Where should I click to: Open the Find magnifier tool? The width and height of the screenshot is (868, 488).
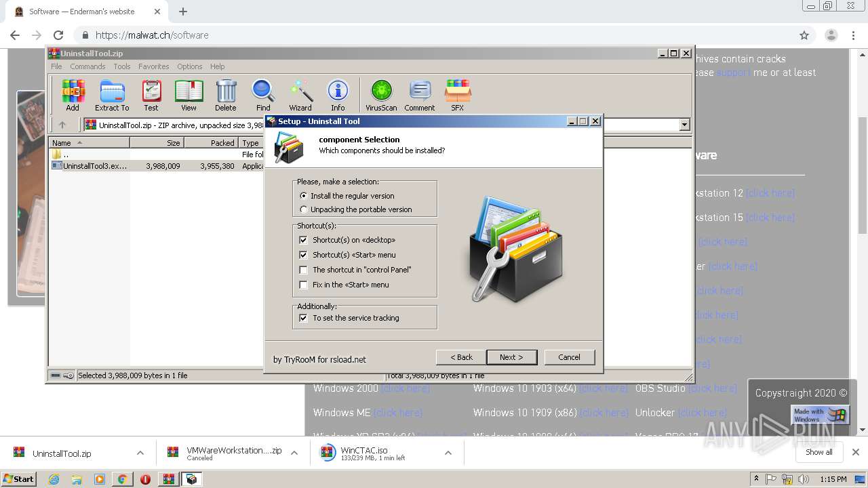tap(263, 95)
